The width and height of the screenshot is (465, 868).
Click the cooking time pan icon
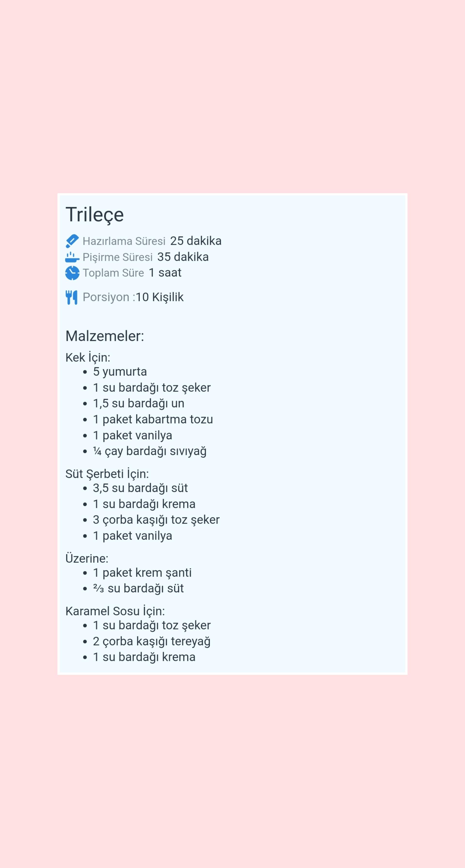(x=72, y=257)
